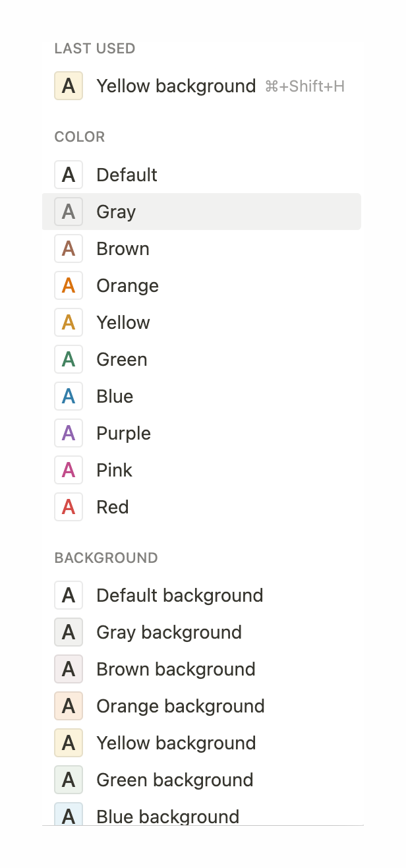406x868 pixels.
Task: Choose the Orange background option
Action: tap(180, 706)
